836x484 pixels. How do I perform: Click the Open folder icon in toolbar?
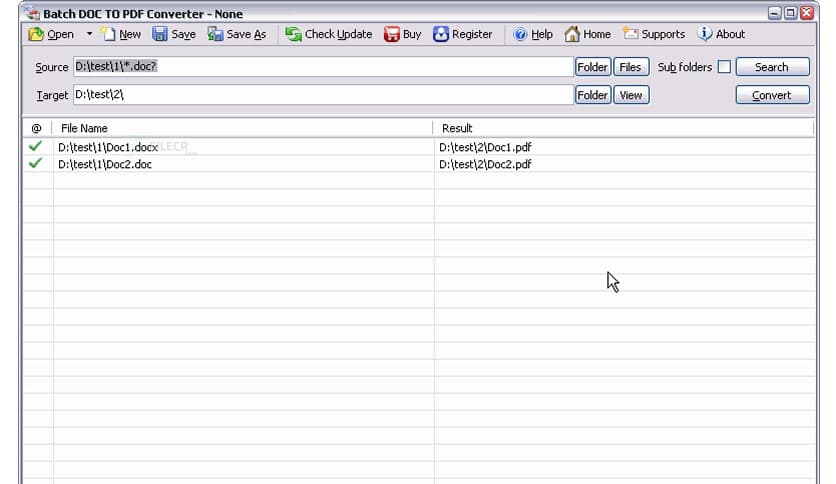36,34
